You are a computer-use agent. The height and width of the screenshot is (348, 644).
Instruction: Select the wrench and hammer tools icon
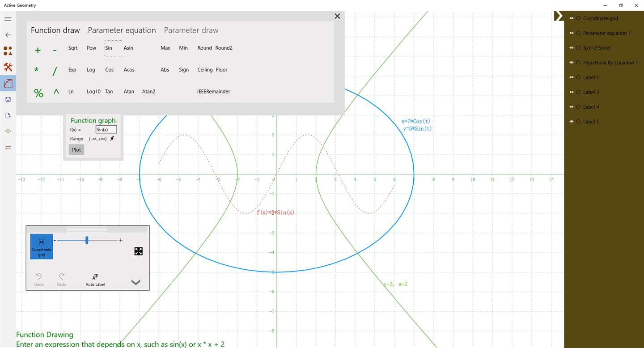pyautogui.click(x=8, y=67)
